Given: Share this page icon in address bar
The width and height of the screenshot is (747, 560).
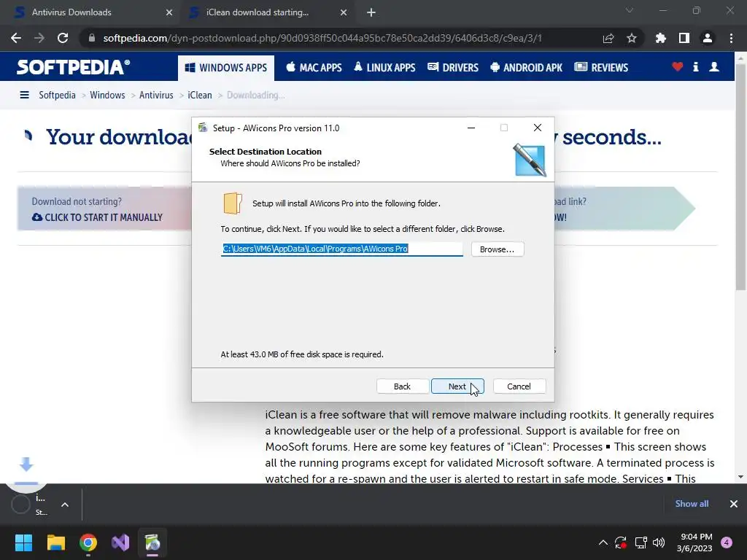Looking at the screenshot, I should tap(608, 38).
